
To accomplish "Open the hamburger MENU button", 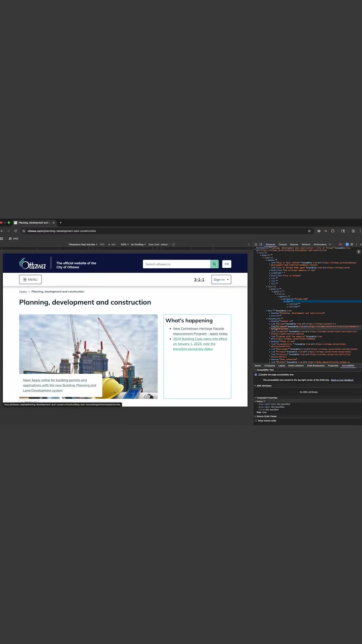I will [x=31, y=279].
